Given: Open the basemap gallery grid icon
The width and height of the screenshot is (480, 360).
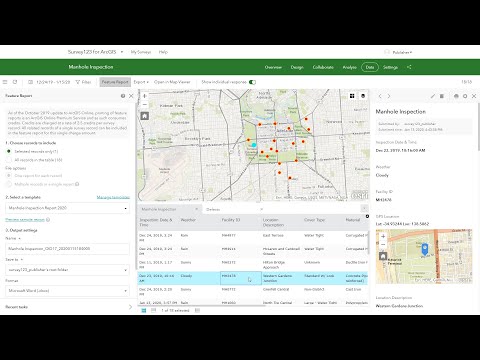Looking at the screenshot, I should [352, 96].
